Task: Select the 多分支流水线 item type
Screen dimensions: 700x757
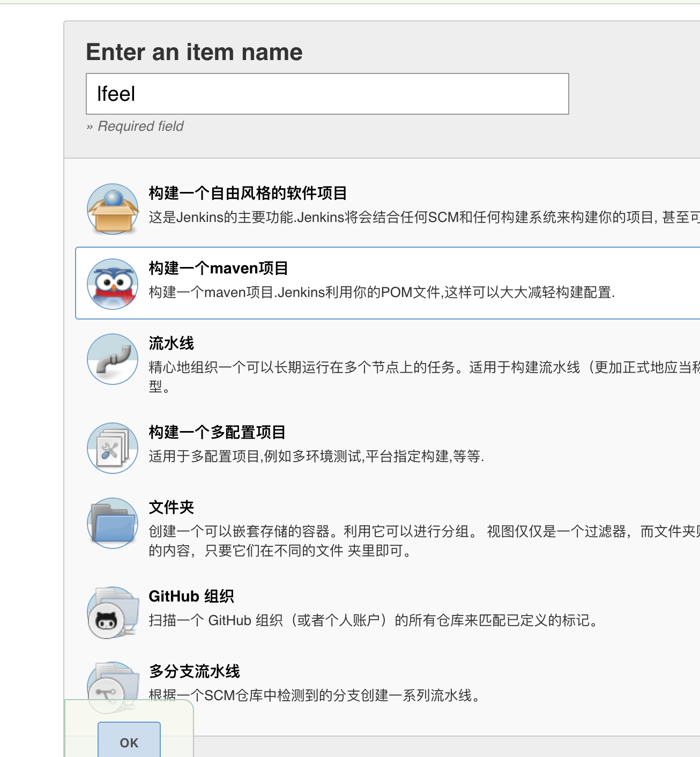Action: 194,671
